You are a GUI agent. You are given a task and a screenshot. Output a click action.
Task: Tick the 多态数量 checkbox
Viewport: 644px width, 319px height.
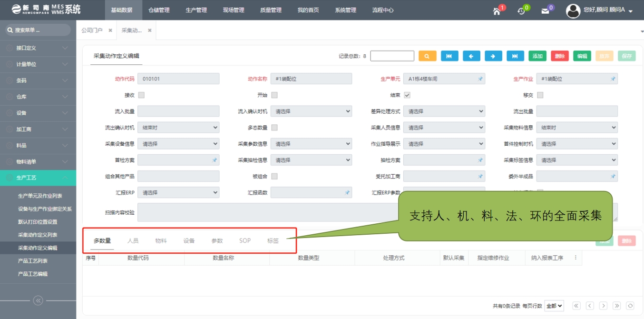[x=274, y=128]
